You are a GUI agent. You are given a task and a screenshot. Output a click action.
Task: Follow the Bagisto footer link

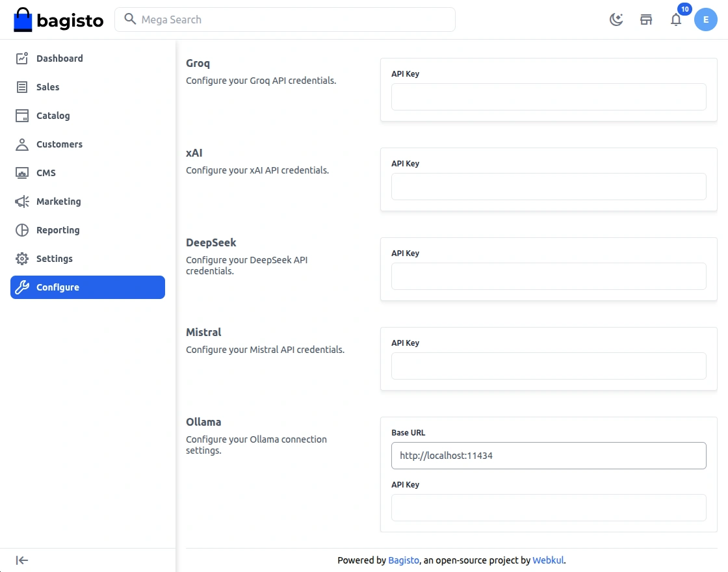tap(404, 560)
